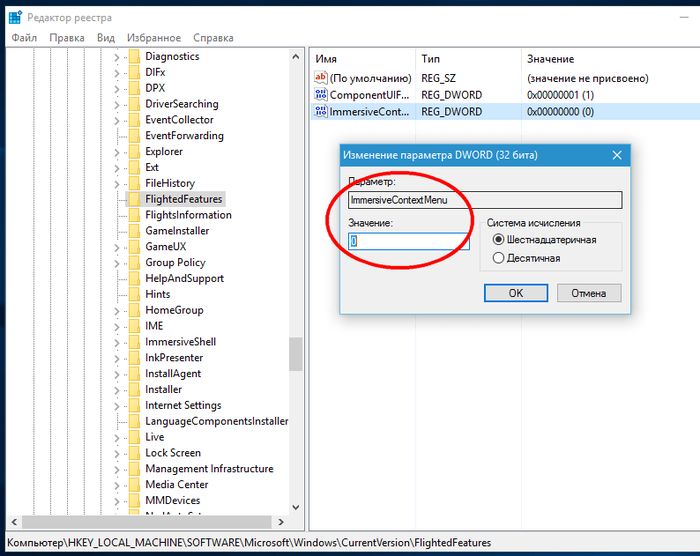The image size is (700, 556).
Task: Close the DWORD edit dialog
Action: coord(617,155)
